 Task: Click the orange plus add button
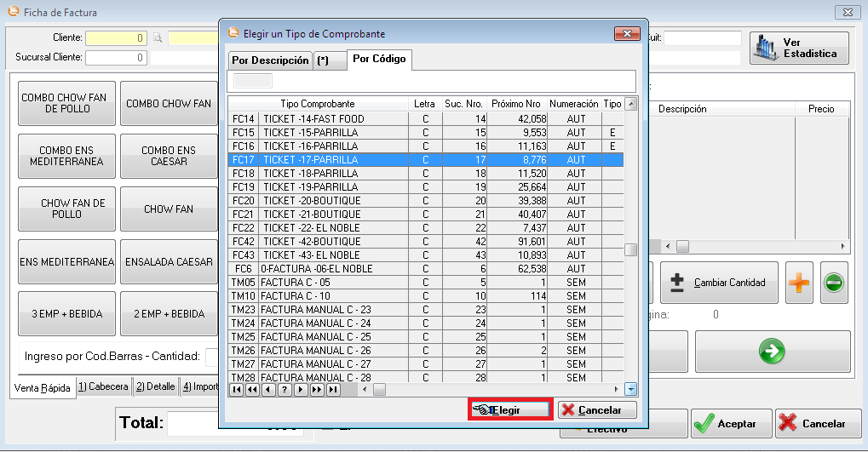pos(799,283)
